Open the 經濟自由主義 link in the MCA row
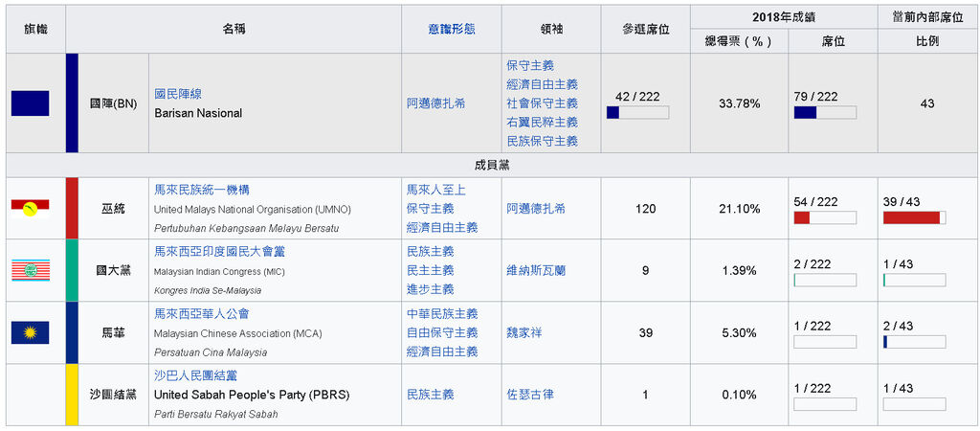980x431 pixels. [442, 352]
